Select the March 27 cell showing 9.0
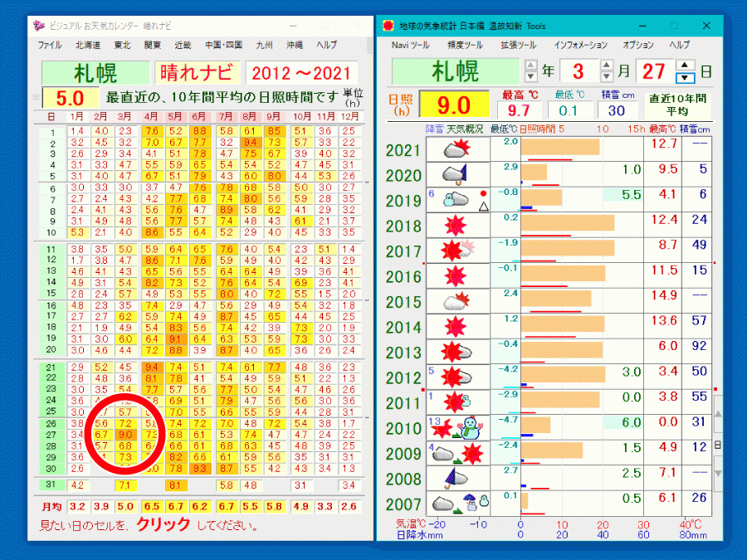 tap(126, 434)
